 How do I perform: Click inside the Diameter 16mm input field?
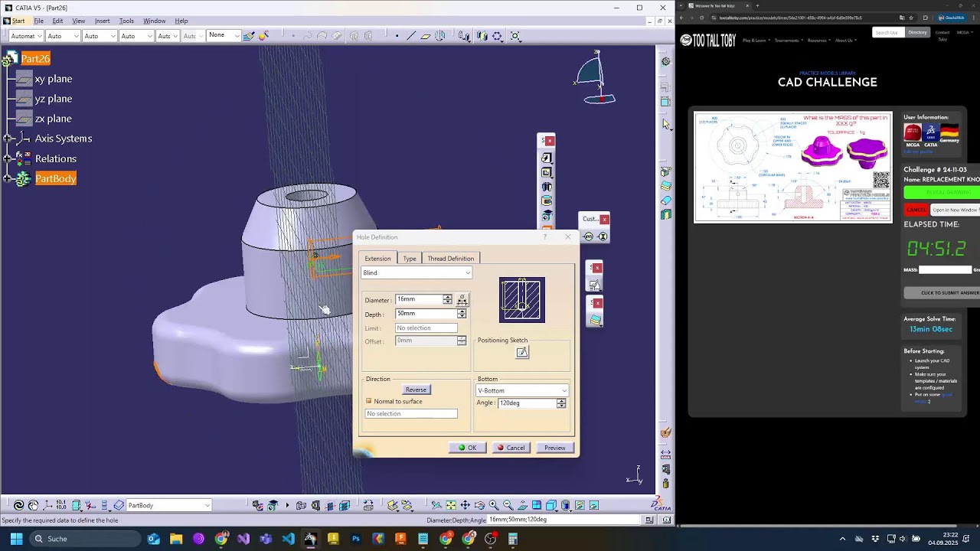tap(418, 299)
